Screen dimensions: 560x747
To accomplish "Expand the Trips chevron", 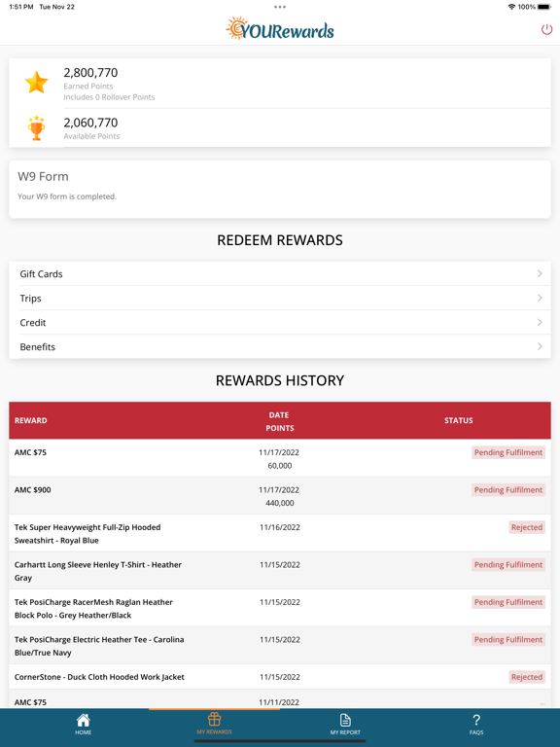I will click(540, 298).
